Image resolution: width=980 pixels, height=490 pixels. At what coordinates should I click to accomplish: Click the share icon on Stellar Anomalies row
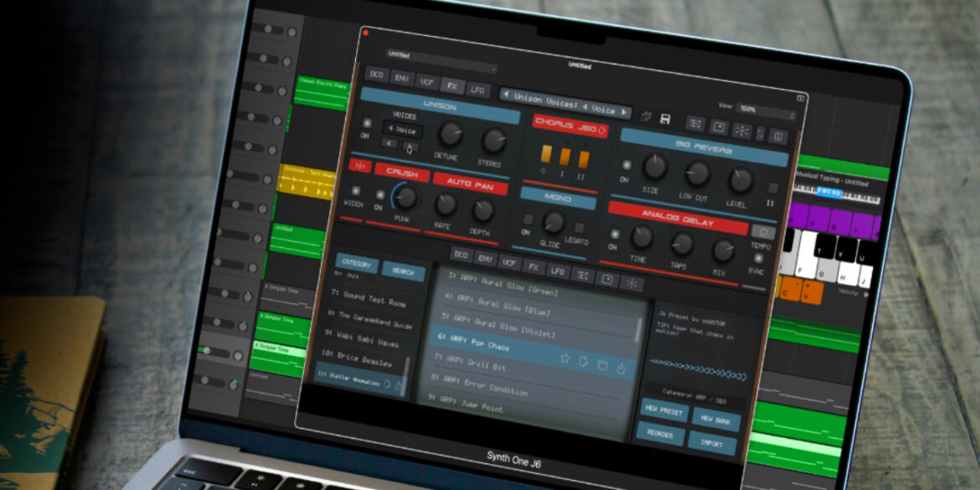click(x=398, y=385)
